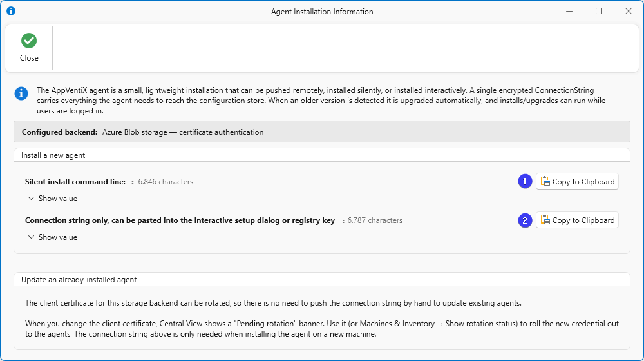This screenshot has height=361, width=644.
Task: Select the 'Silent install command line:' label
Action: (75, 181)
